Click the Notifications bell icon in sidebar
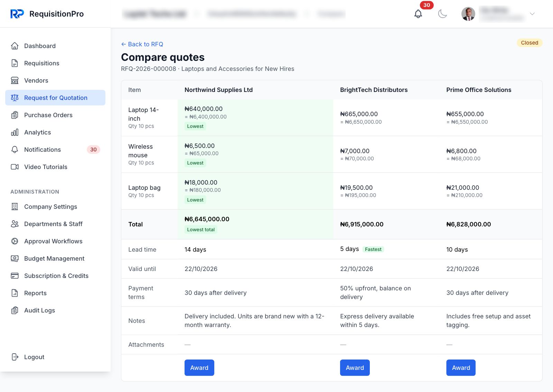This screenshot has width=553, height=392. [x=15, y=150]
